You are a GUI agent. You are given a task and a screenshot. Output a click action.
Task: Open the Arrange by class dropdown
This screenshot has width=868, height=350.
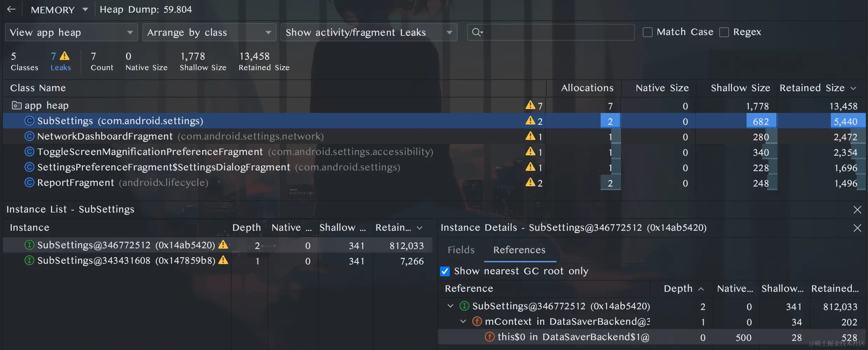click(209, 32)
